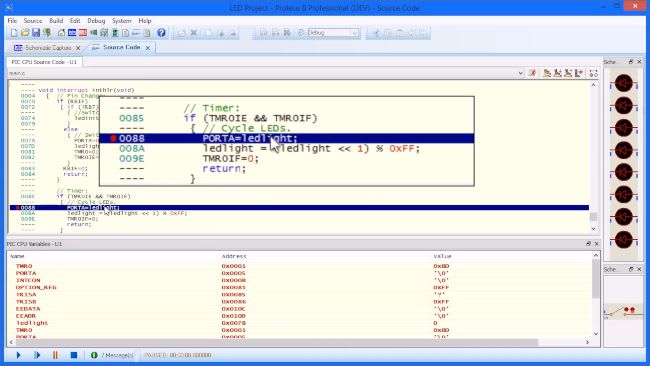Screen dimensions: 650x366
Task: Click the jump-to-source-line debug icon
Action: click(x=532, y=73)
